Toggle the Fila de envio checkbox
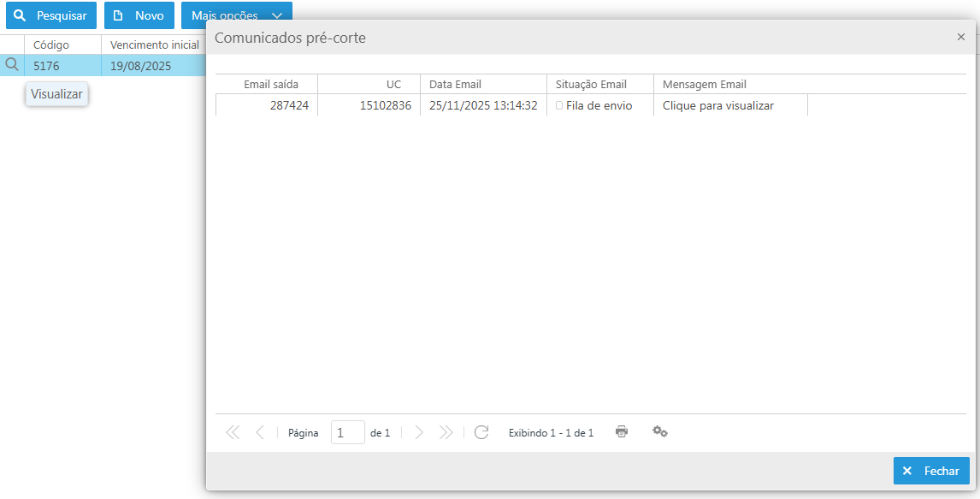This screenshot has height=499, width=980. (x=559, y=105)
